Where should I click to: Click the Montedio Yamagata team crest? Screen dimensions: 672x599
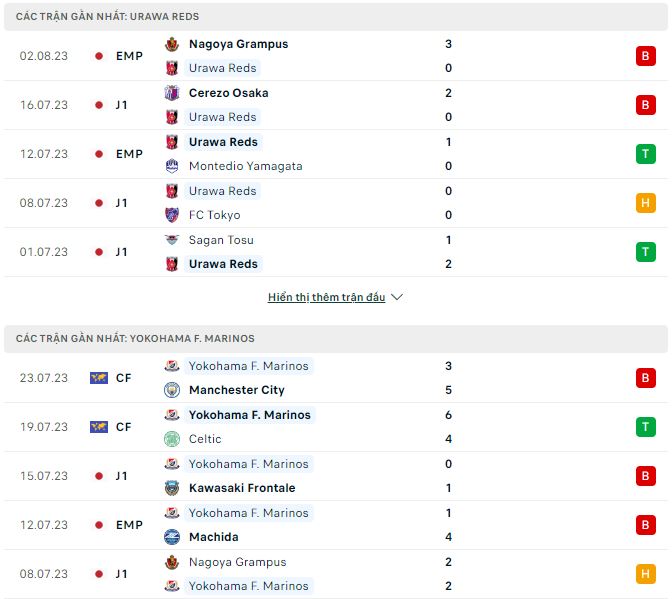172,166
